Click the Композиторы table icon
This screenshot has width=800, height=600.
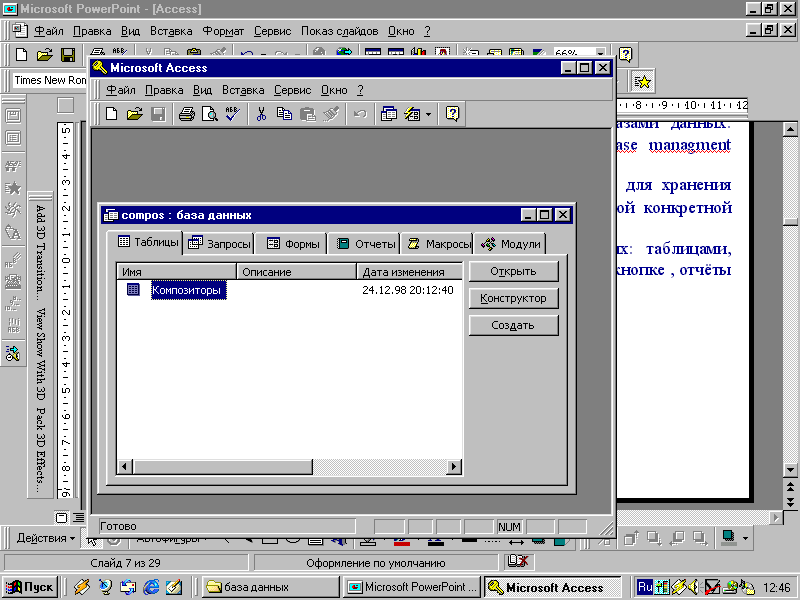coord(133,290)
